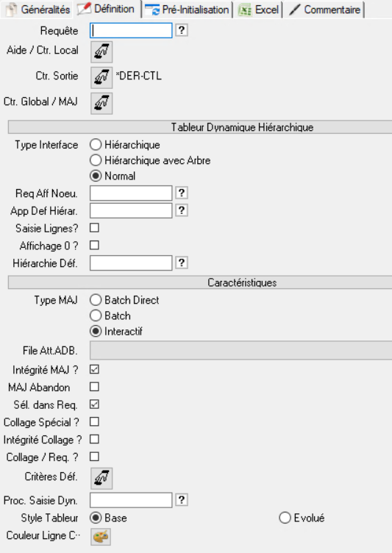
Task: Select the Hiérarchique avec Arbre option
Action: point(150,160)
